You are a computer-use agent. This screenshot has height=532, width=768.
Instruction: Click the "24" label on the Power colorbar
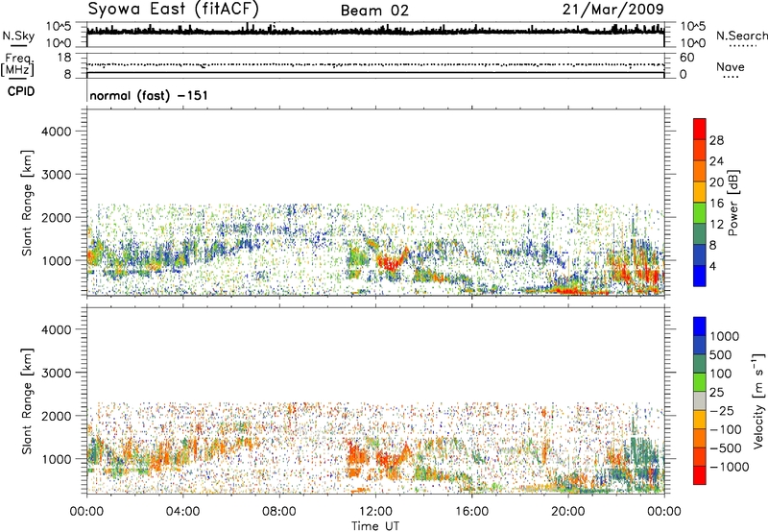pyautogui.click(x=716, y=161)
